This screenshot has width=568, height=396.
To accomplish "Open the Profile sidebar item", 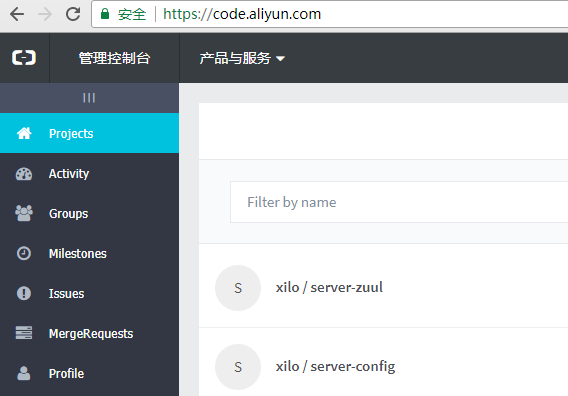I will pyautogui.click(x=89, y=373).
